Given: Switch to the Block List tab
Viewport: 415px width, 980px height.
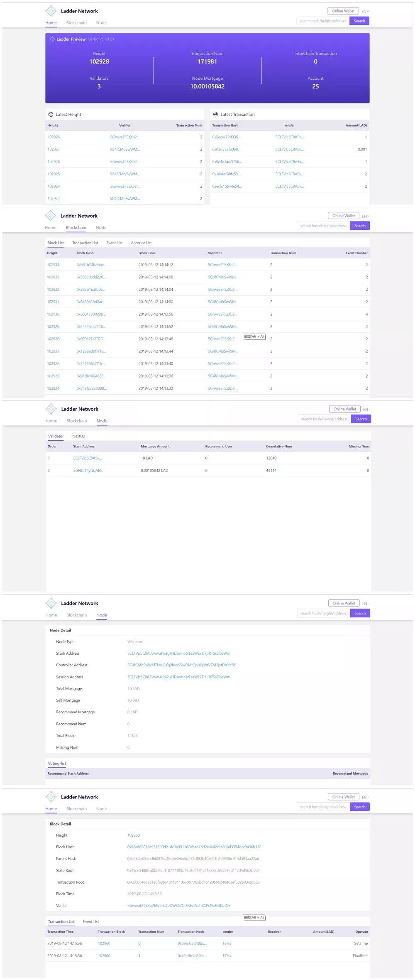Looking at the screenshot, I should coord(56,243).
